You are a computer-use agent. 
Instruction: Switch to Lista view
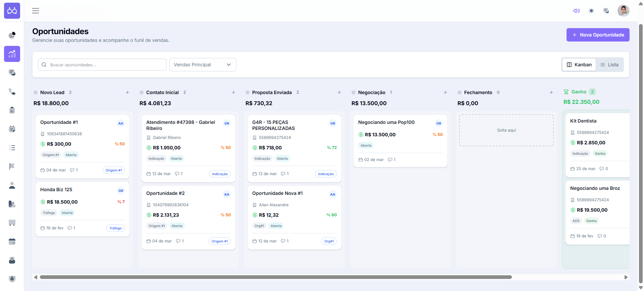pyautogui.click(x=609, y=65)
